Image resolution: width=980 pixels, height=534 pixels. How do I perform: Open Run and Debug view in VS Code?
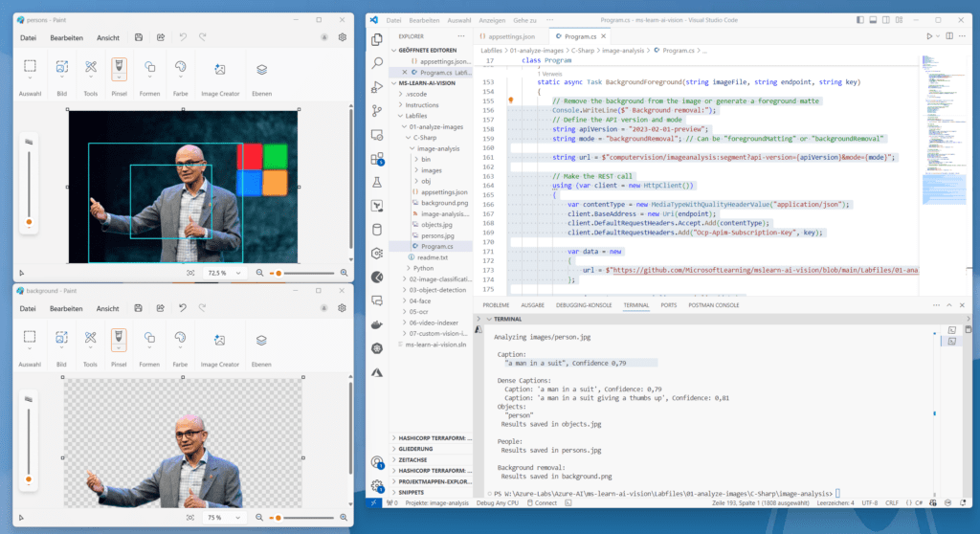tap(377, 87)
